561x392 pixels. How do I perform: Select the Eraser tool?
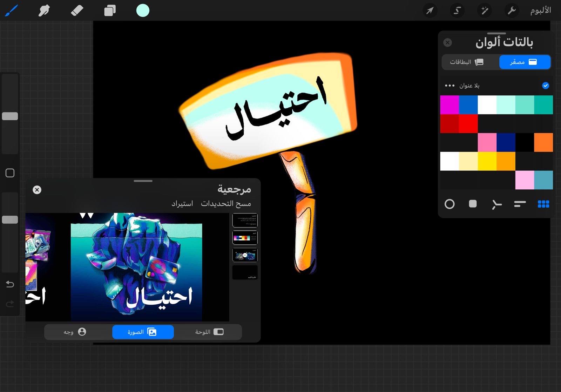(77, 10)
